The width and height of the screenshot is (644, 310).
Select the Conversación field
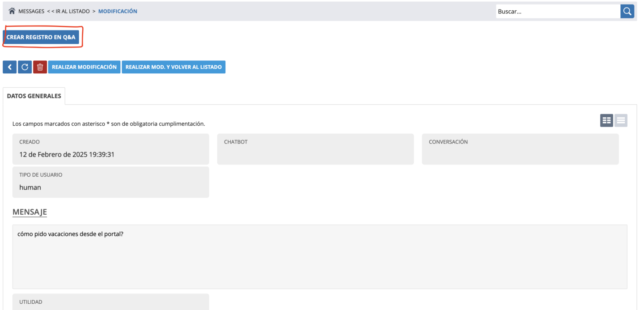[x=520, y=149]
